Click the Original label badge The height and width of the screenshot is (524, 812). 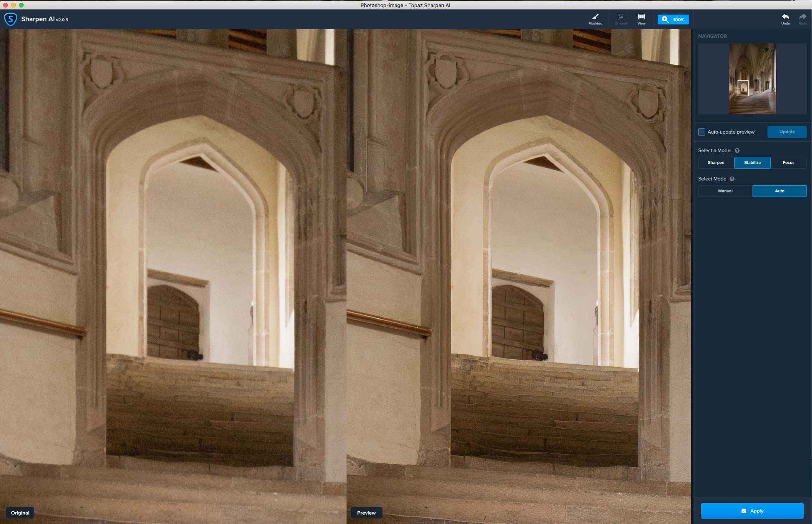click(20, 513)
